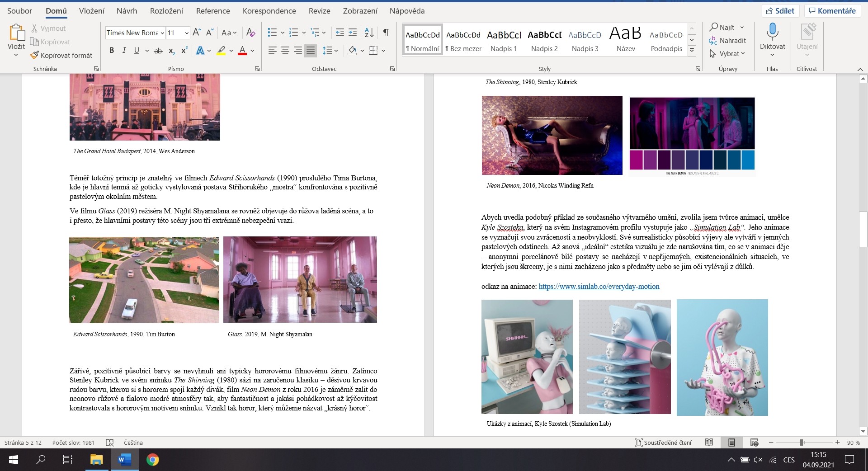Open Task View on taskbar

click(x=67, y=460)
